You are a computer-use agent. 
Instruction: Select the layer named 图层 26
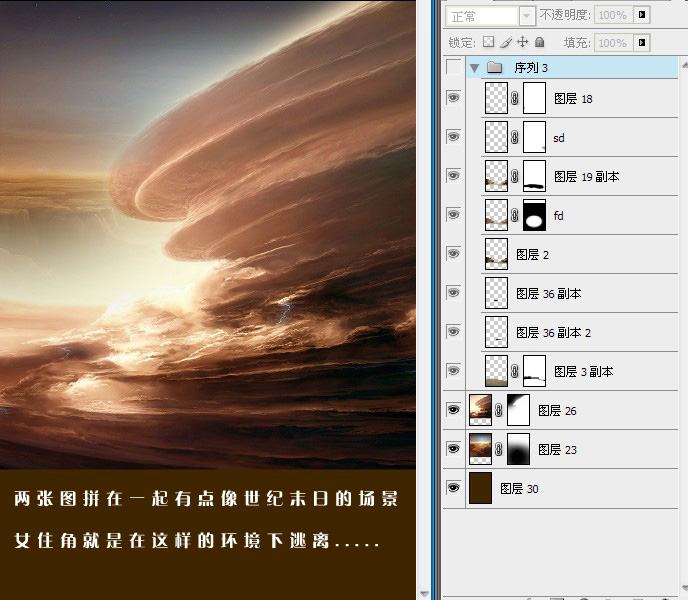(x=557, y=411)
